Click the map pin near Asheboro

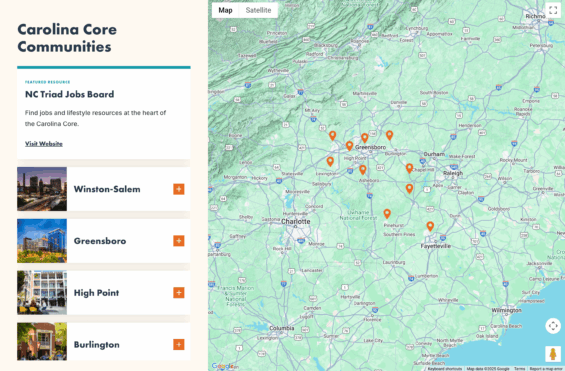coord(362,170)
